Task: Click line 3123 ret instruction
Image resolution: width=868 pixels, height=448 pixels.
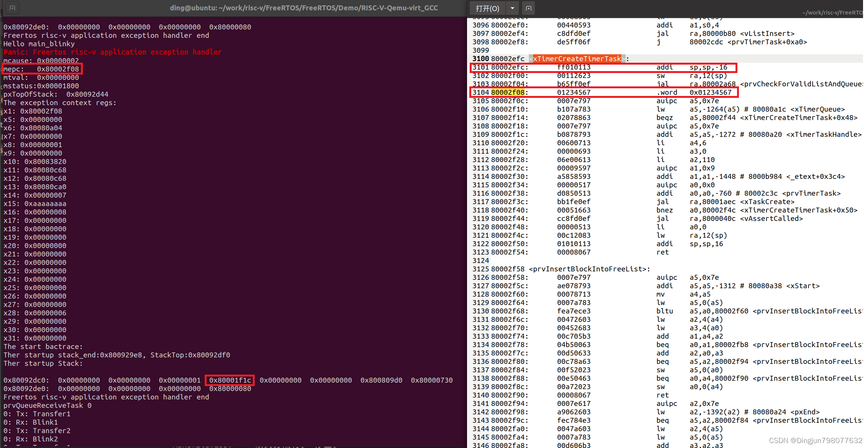Action: coord(662,252)
